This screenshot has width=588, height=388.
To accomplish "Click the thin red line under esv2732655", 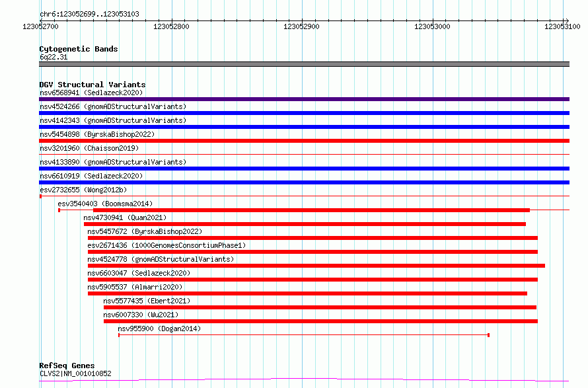I will (x=304, y=196).
